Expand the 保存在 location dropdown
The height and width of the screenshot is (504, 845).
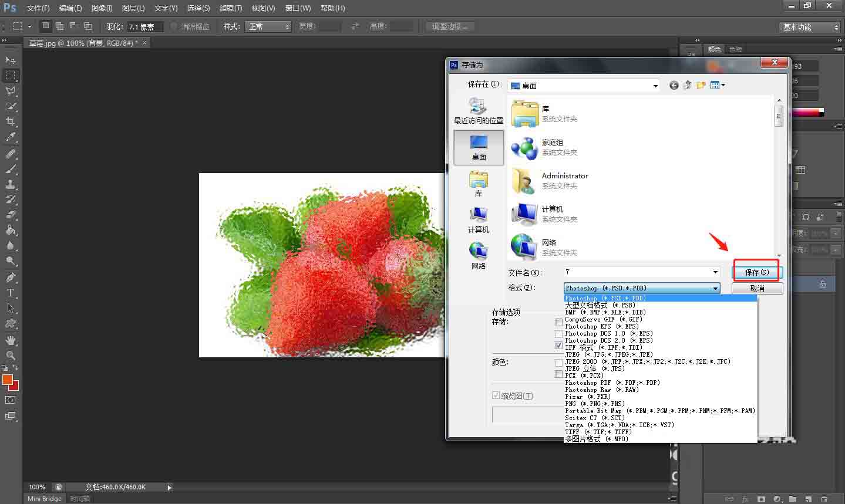655,86
